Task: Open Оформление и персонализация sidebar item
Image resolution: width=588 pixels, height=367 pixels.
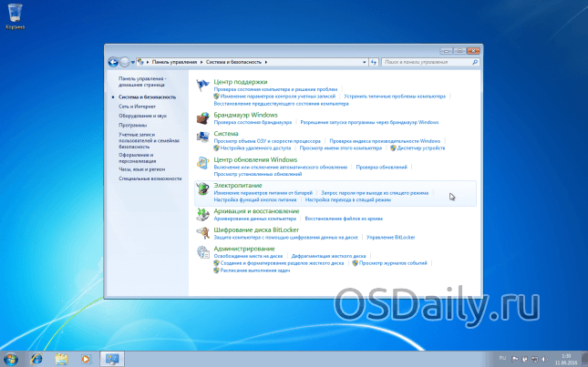Action: click(x=138, y=158)
